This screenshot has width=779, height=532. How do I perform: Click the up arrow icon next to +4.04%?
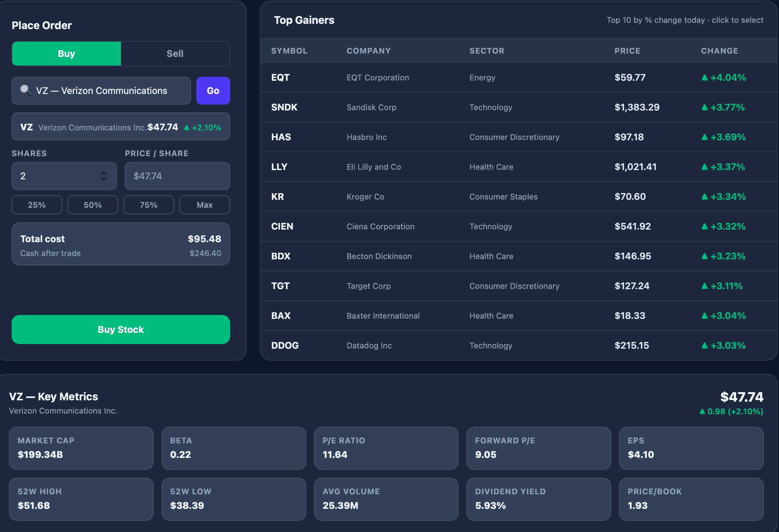click(x=705, y=78)
